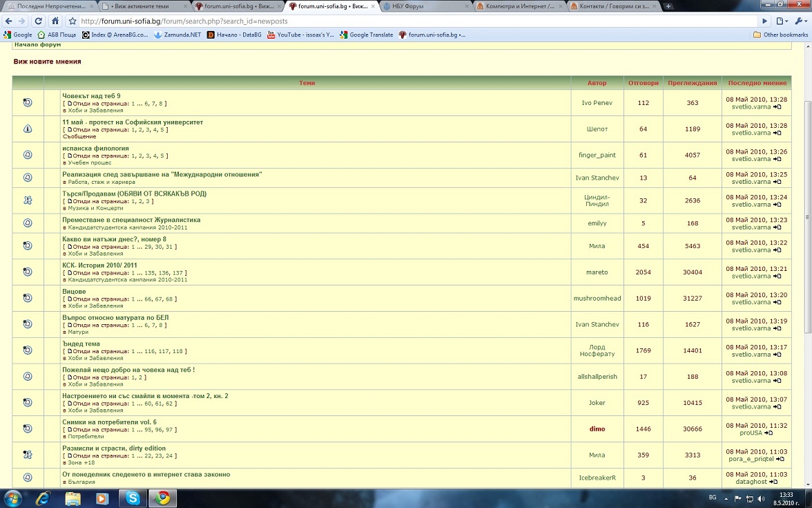Expand the Other bookmarks folder

click(780, 35)
